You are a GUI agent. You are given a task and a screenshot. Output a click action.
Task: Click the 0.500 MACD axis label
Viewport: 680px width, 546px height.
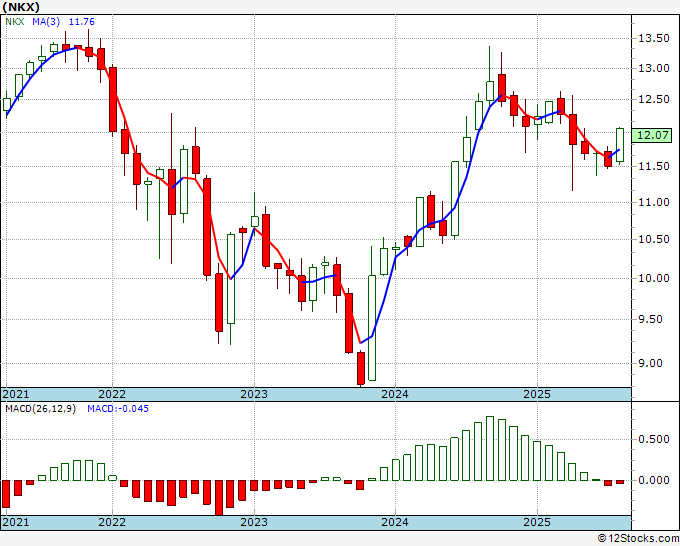tap(654, 439)
